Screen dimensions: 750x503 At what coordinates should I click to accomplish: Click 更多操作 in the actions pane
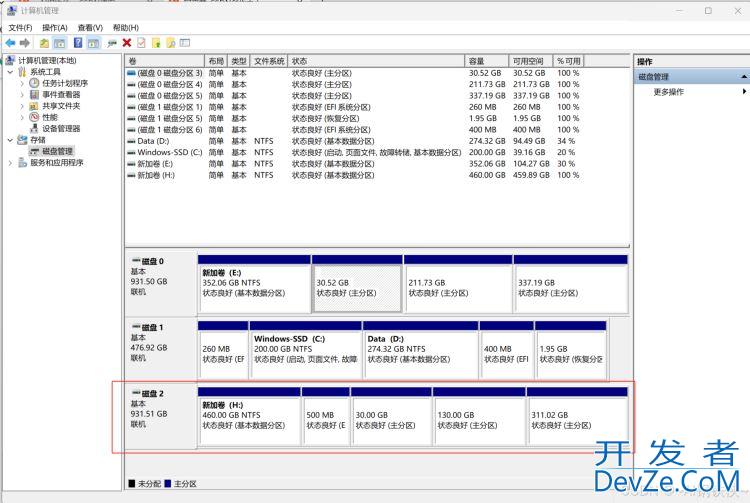coord(668,92)
